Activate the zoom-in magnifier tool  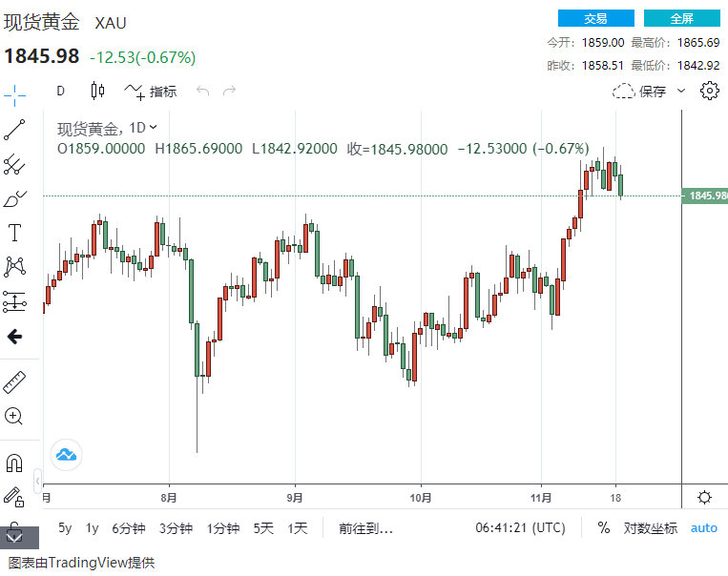coord(14,416)
